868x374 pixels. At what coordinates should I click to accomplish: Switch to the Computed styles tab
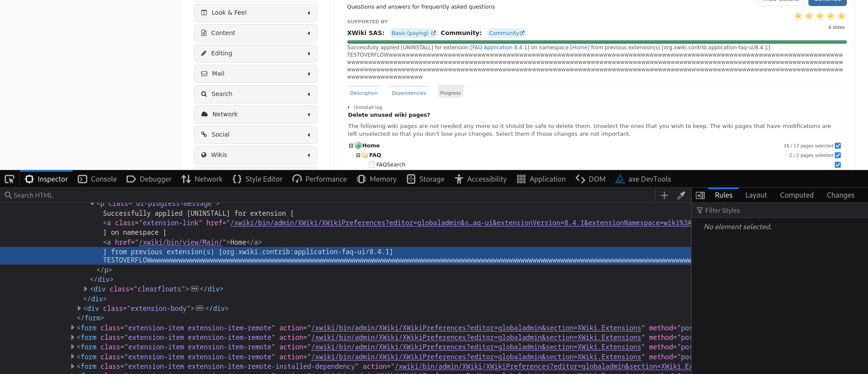coord(796,195)
